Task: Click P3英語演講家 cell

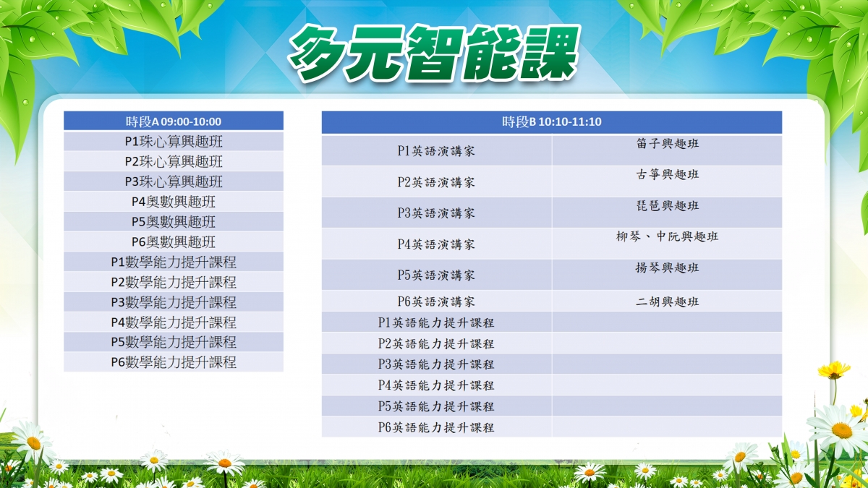Action: [x=437, y=213]
